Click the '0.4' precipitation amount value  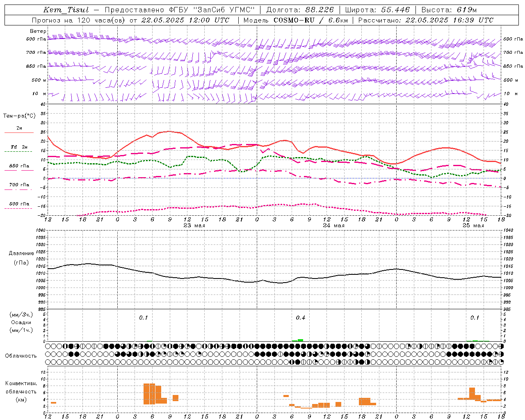[301, 318]
